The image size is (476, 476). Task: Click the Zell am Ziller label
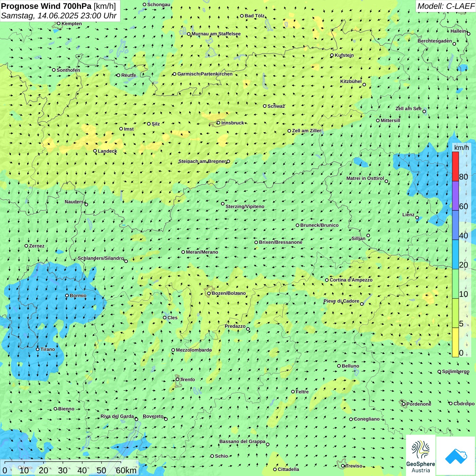click(x=306, y=131)
